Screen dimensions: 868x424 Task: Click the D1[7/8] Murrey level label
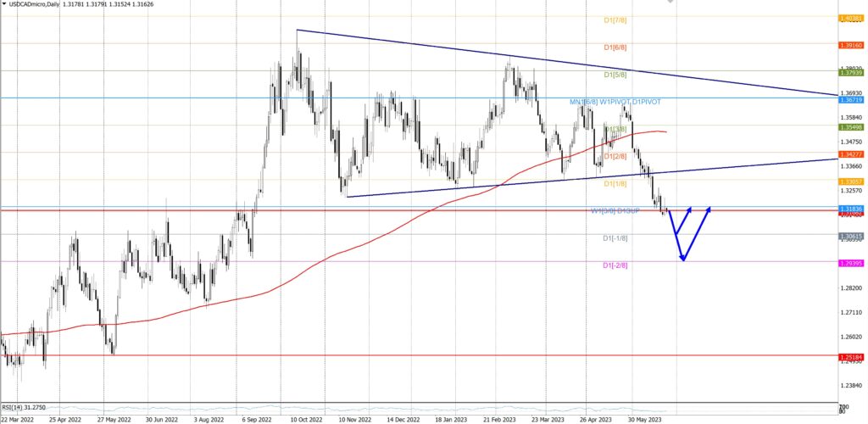(x=615, y=20)
